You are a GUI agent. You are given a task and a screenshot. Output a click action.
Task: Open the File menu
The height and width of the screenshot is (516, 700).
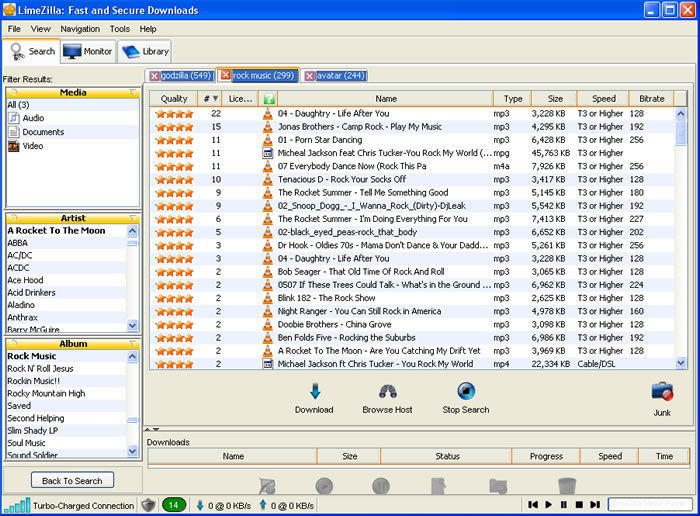tap(14, 29)
